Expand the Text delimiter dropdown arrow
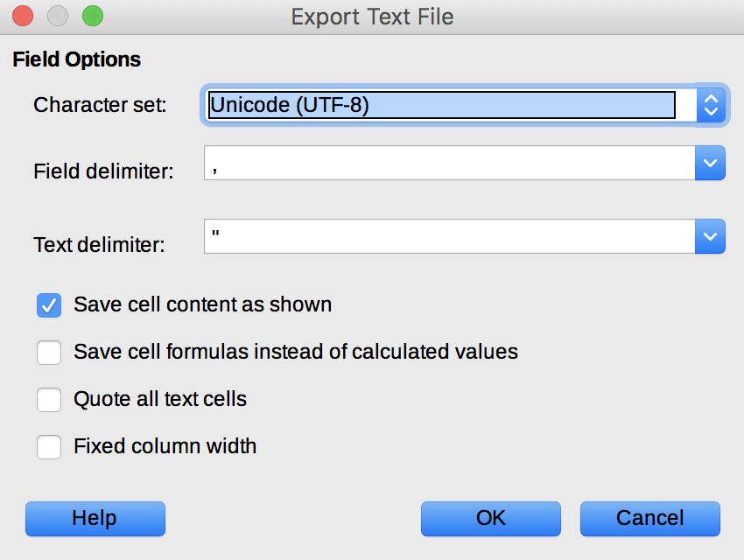 pyautogui.click(x=710, y=236)
